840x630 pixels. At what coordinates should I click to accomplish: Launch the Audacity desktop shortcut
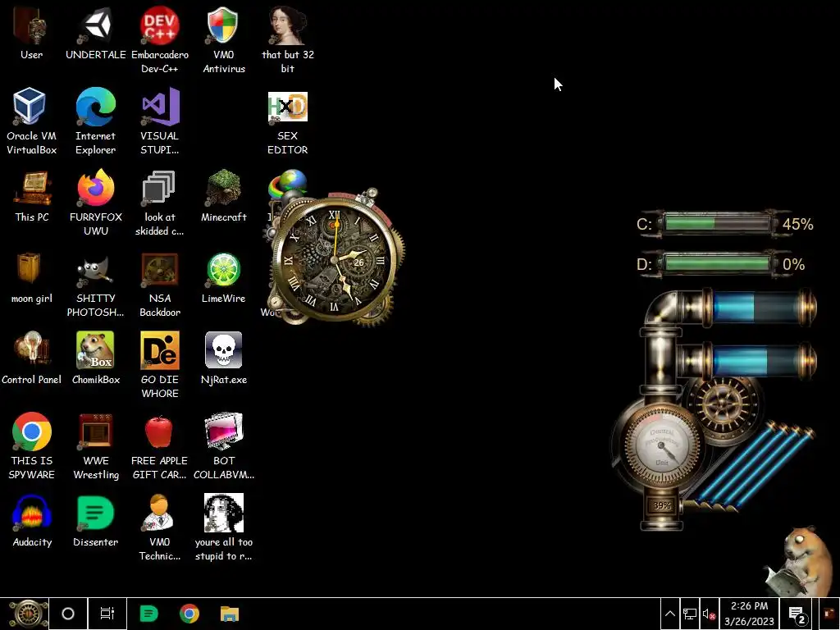pyautogui.click(x=32, y=521)
